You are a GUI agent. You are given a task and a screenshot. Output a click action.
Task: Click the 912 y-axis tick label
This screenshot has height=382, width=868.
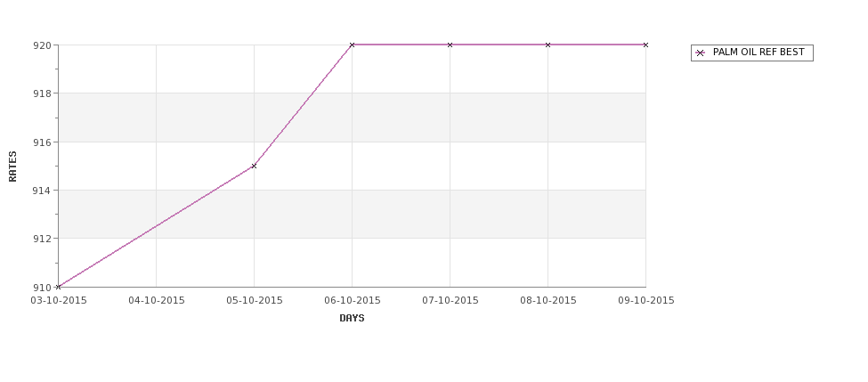tap(42, 239)
